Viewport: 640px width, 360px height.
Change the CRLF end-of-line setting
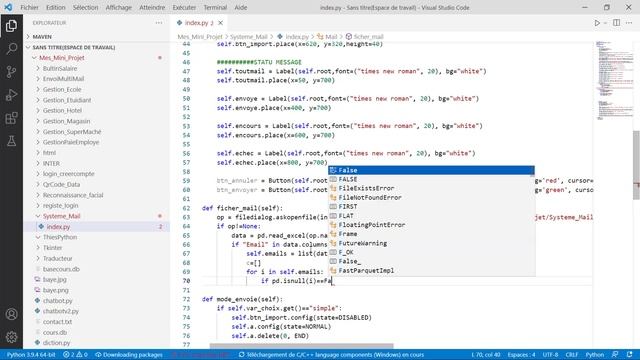(x=571, y=355)
